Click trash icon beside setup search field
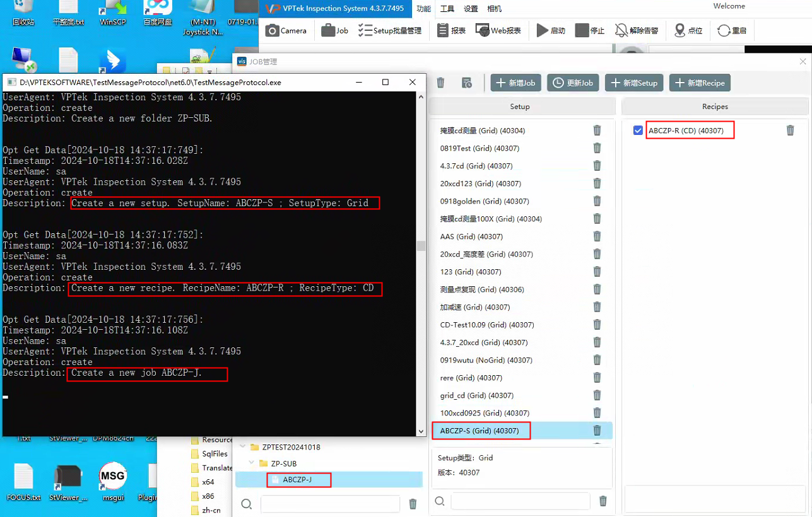Image resolution: width=812 pixels, height=517 pixels. click(x=603, y=501)
